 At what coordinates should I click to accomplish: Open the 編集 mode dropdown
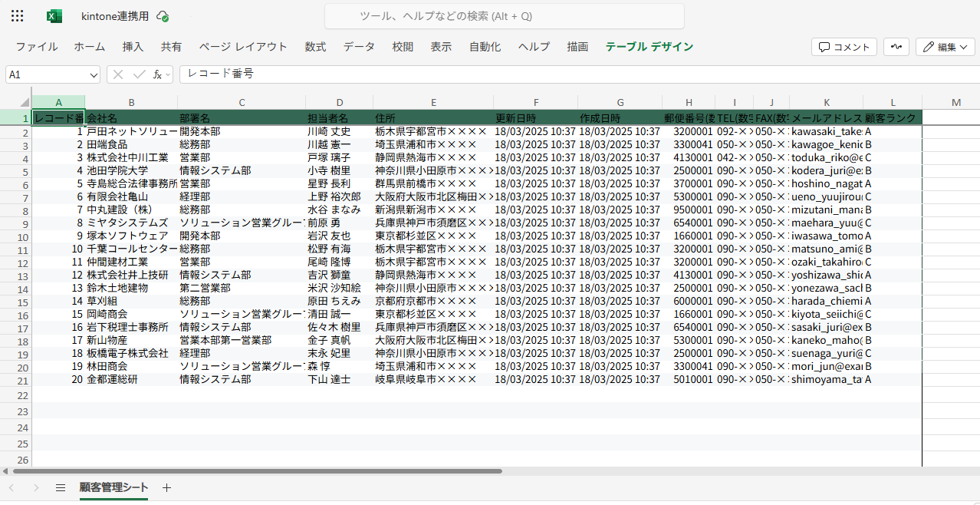(945, 47)
